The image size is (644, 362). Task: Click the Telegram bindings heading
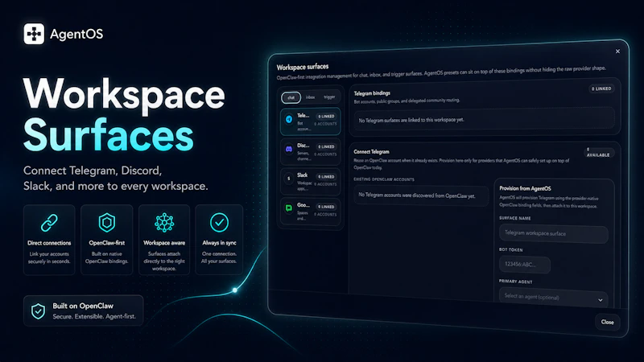[372, 93]
